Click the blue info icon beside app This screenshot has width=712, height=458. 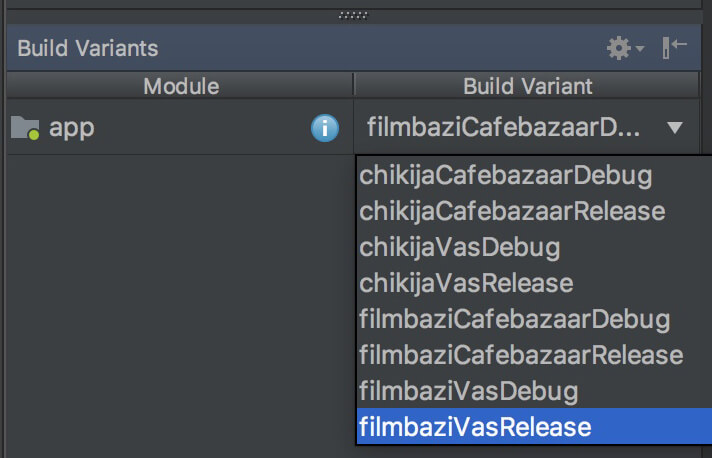click(325, 128)
